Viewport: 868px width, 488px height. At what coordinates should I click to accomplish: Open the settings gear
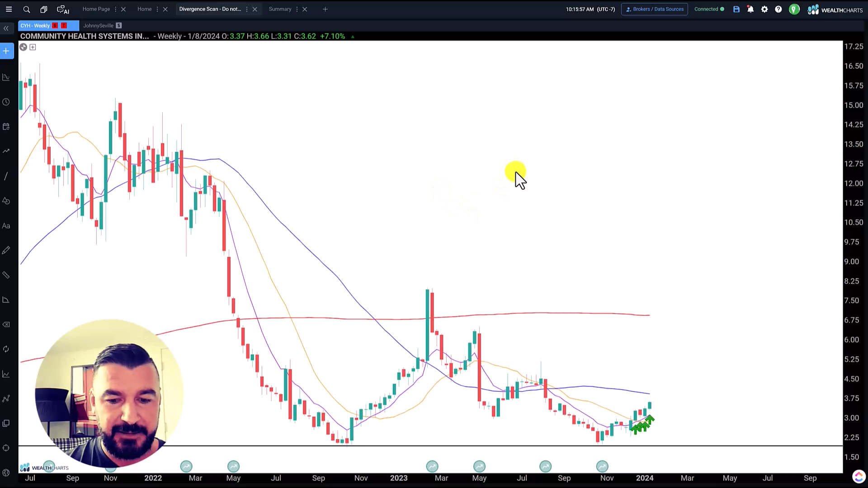(x=764, y=9)
